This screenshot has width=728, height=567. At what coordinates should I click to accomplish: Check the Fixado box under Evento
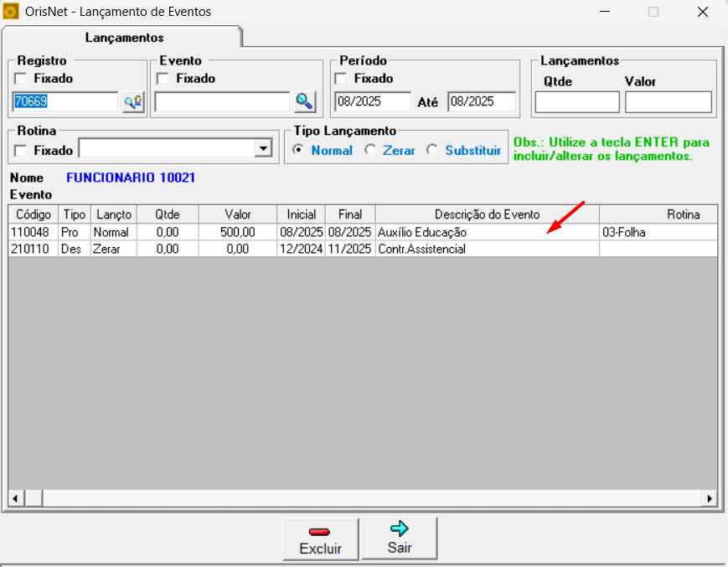[163, 79]
